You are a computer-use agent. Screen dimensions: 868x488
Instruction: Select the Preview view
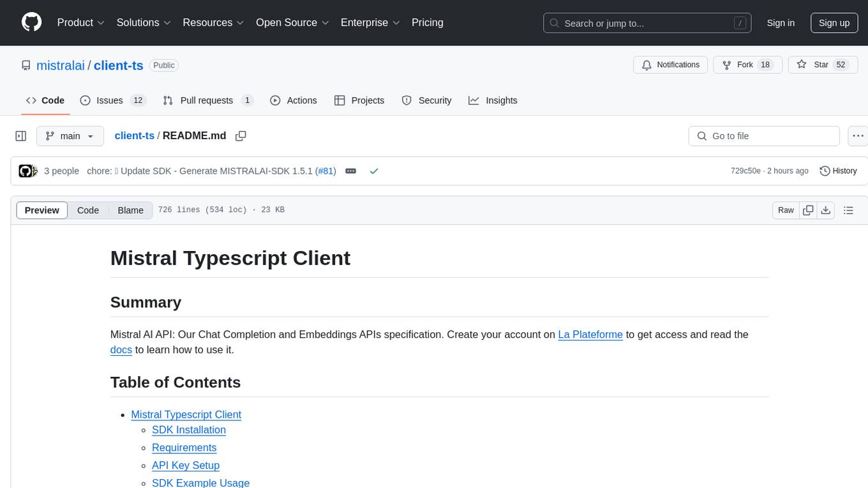[x=42, y=210]
